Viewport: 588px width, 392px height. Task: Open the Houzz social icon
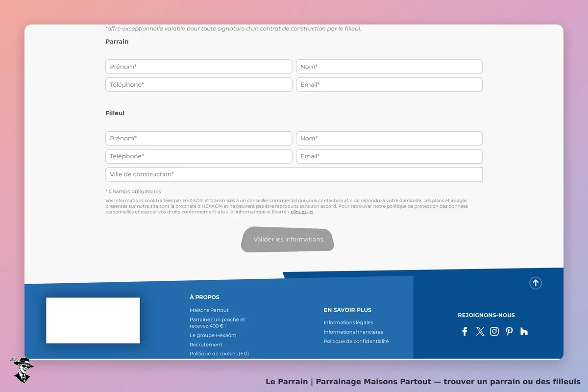(x=524, y=331)
